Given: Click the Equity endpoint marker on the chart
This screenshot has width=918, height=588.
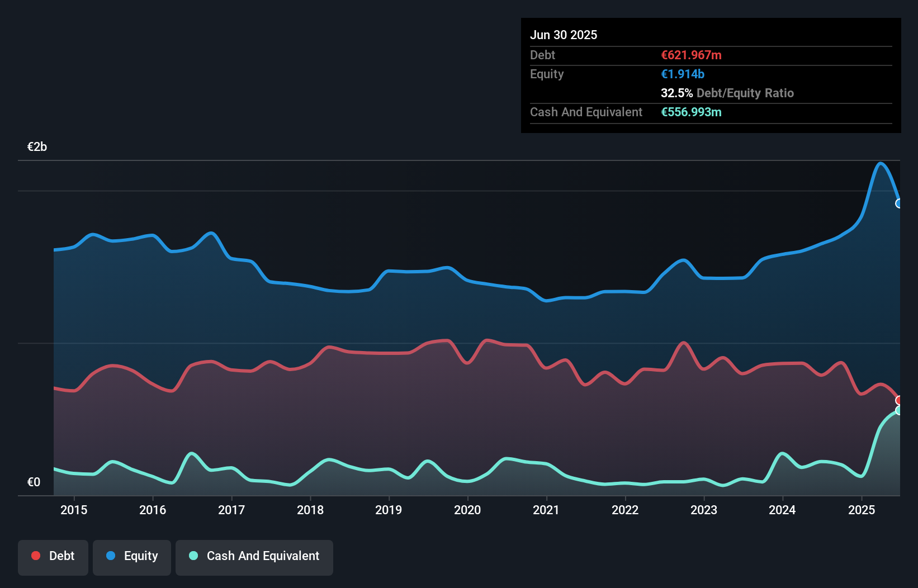Looking at the screenshot, I should click(899, 204).
